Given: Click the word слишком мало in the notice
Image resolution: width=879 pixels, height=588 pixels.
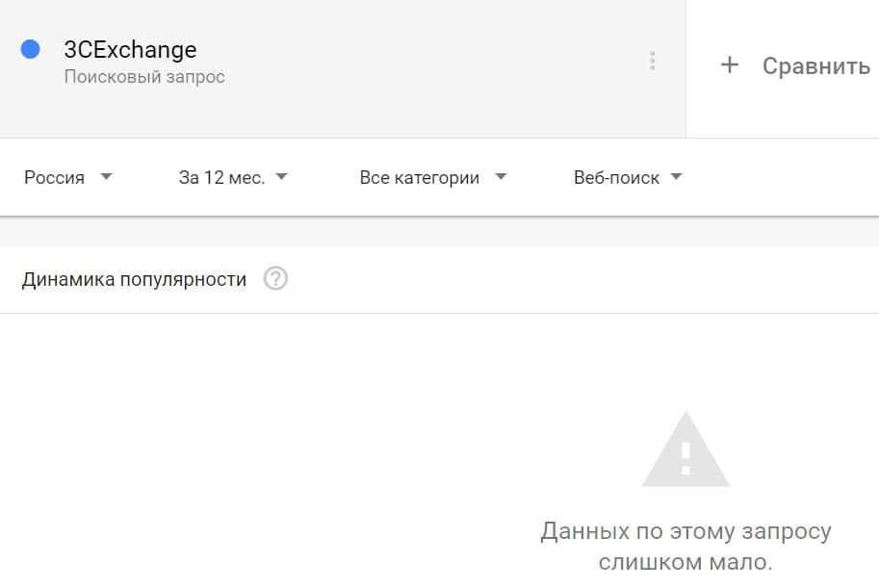Looking at the screenshot, I should pos(685,562).
